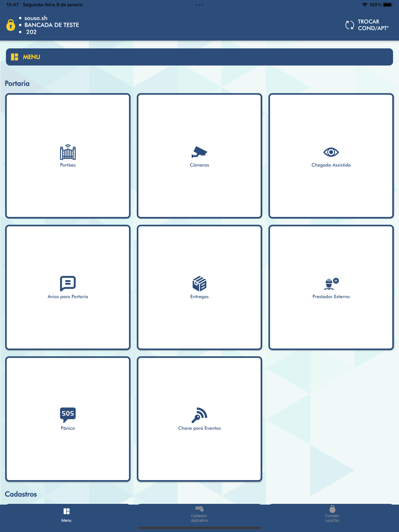This screenshot has height=532, width=399.
Task: Tap the yellow padlock logo
Action: [11, 25]
